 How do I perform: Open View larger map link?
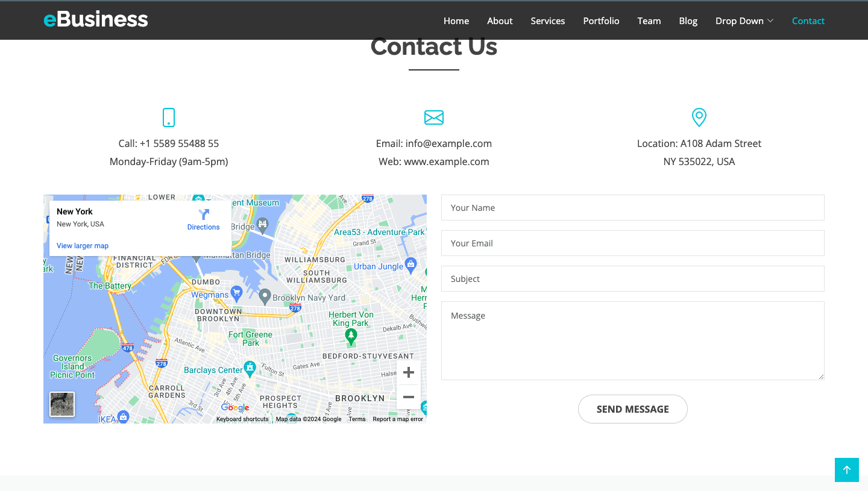(x=83, y=246)
